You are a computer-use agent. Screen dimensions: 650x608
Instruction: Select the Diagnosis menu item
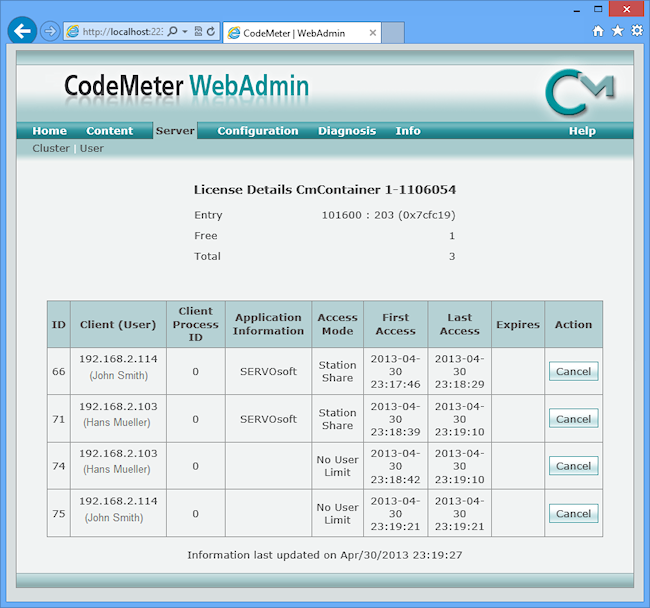[x=347, y=131]
